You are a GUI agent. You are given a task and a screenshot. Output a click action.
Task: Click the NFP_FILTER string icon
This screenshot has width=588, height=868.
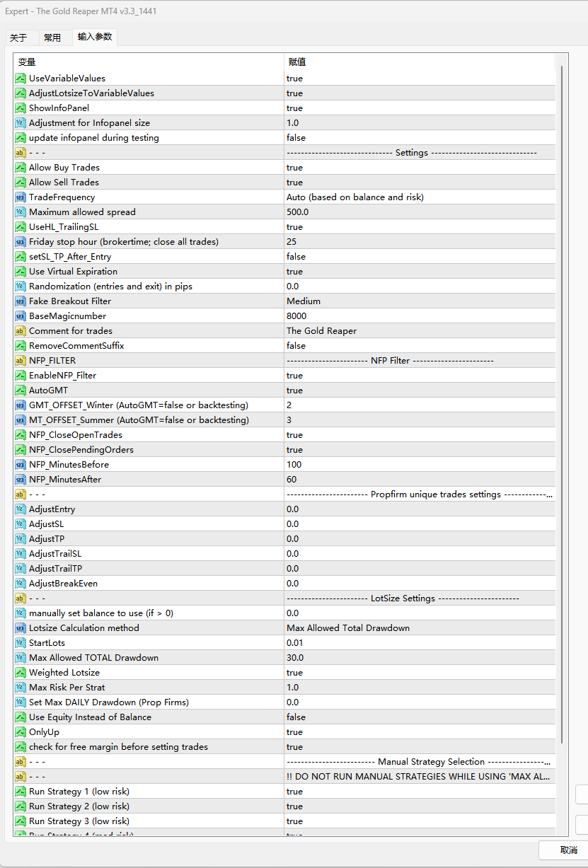[x=21, y=361]
